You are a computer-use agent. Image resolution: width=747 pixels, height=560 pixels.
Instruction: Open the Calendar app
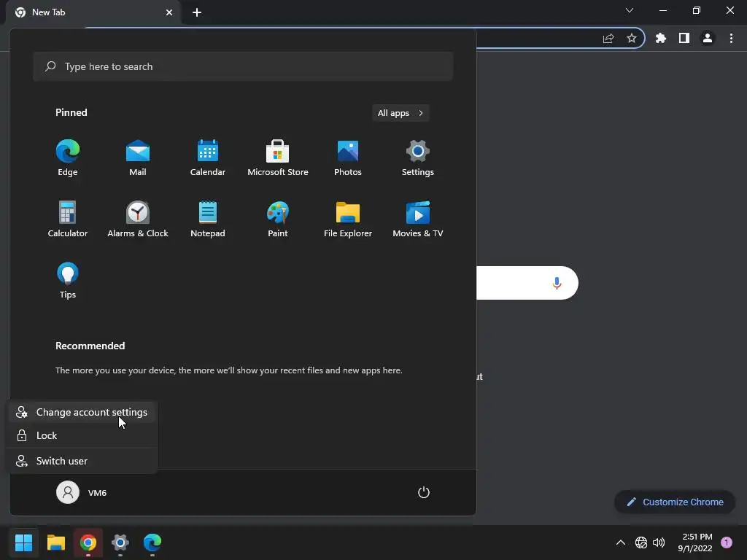(208, 157)
